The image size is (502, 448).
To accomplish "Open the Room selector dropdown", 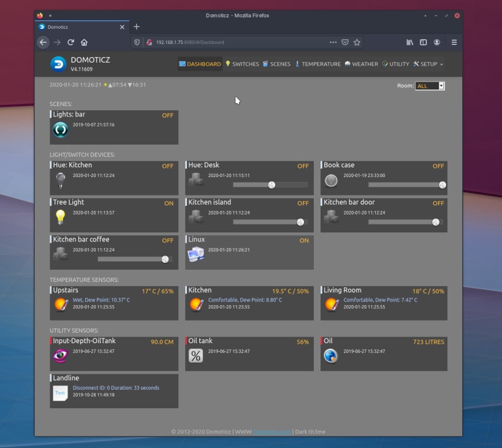I will (x=430, y=86).
